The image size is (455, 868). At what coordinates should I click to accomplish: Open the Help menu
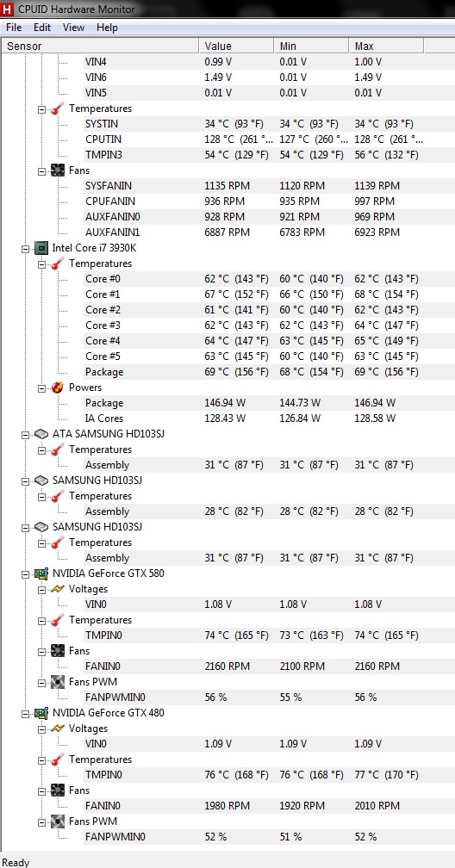click(x=107, y=28)
